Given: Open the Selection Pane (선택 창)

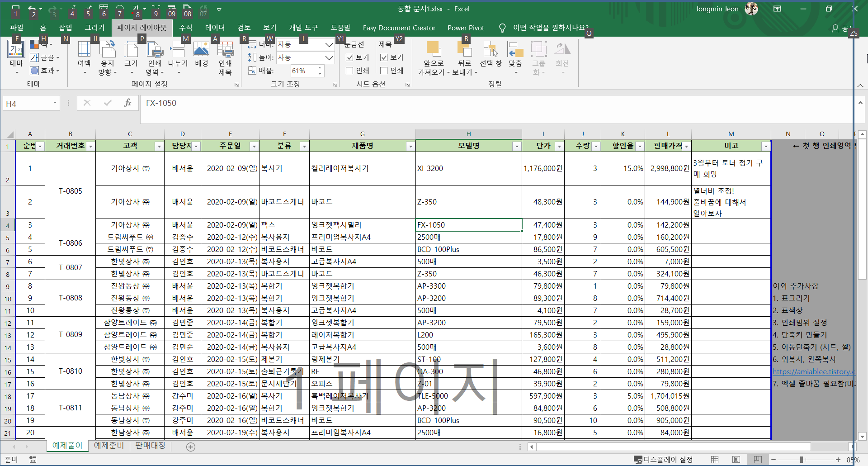Looking at the screenshot, I should [x=491, y=54].
